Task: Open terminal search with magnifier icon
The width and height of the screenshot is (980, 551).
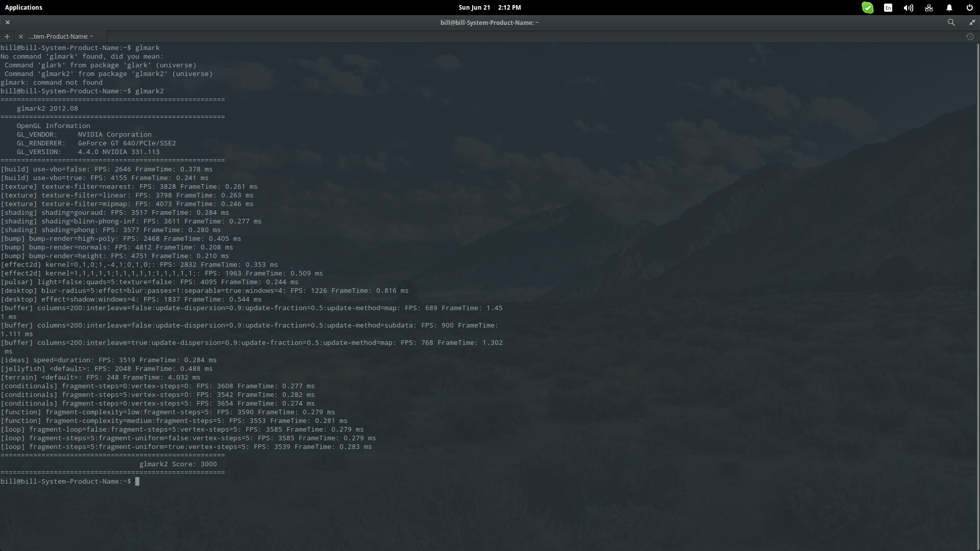Action: [951, 22]
